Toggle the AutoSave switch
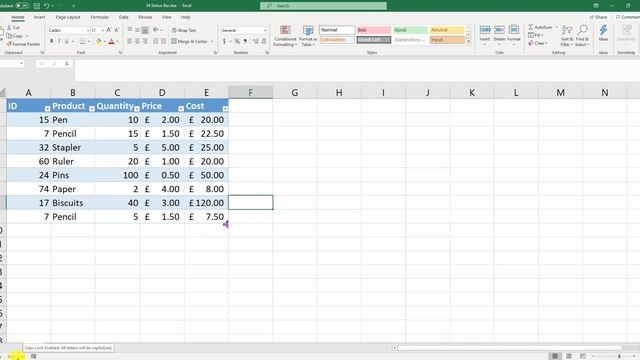Image resolution: width=640 pixels, height=360 pixels. (22, 6)
